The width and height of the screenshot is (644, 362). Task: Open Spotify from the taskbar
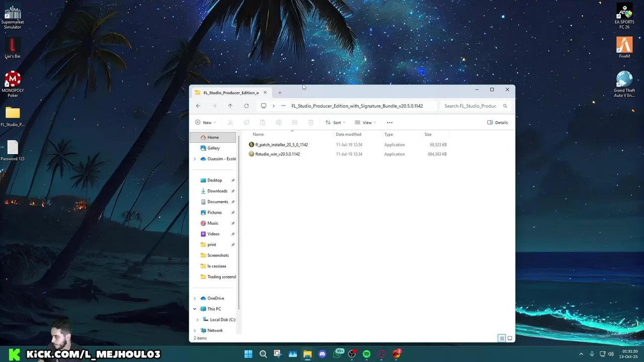367,354
